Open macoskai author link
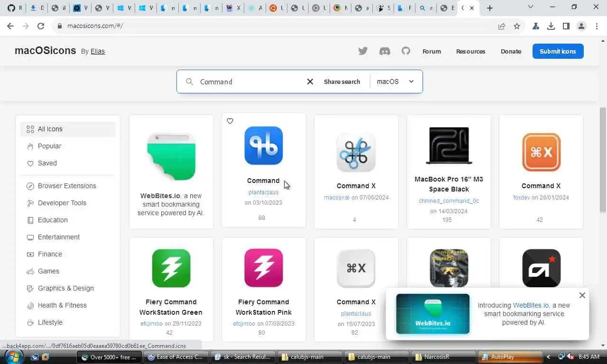Image resolution: width=607 pixels, height=364 pixels. click(337, 197)
